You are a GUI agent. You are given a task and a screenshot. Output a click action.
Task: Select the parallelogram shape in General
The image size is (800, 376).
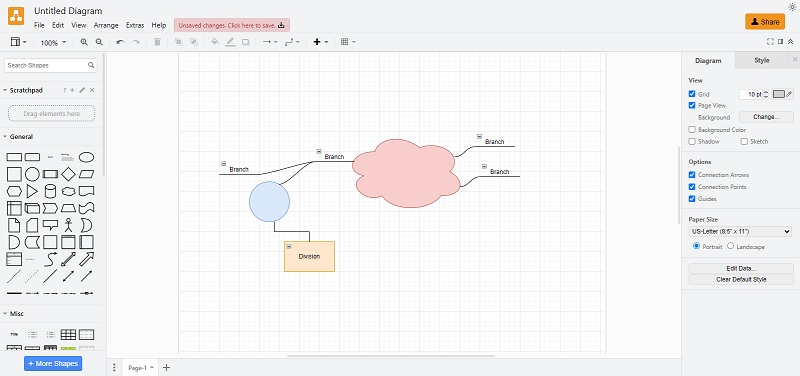click(86, 174)
